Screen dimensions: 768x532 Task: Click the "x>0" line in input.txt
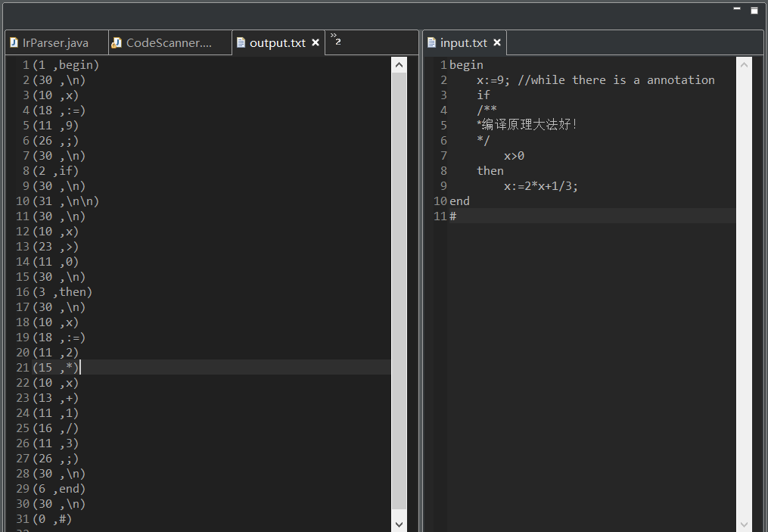coord(515,156)
